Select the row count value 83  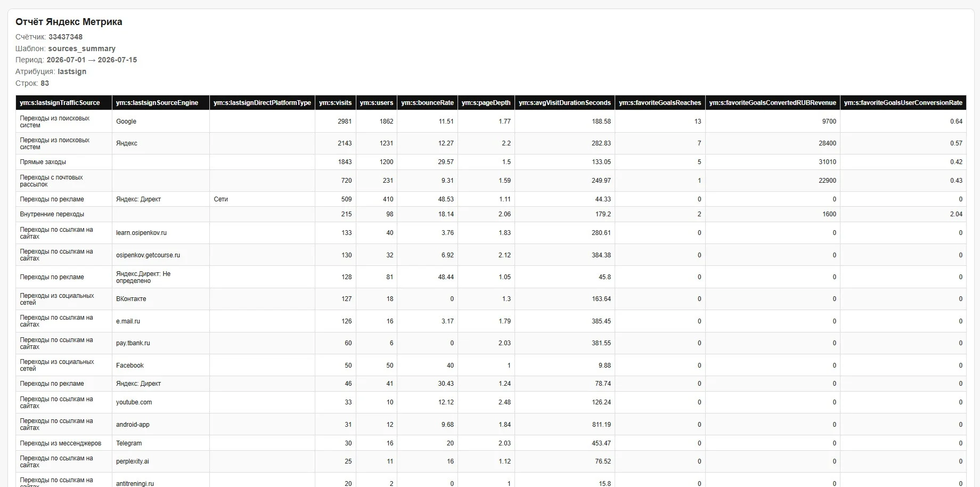pos(45,83)
